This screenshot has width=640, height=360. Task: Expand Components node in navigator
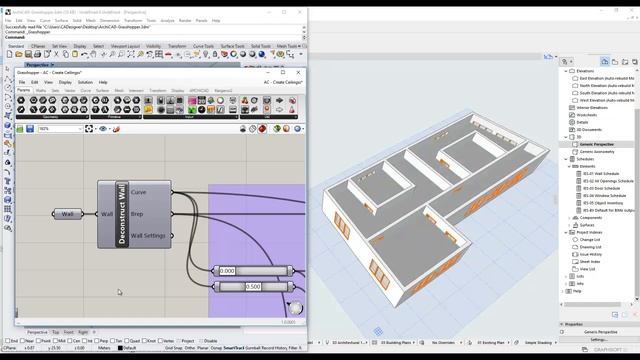(570, 218)
